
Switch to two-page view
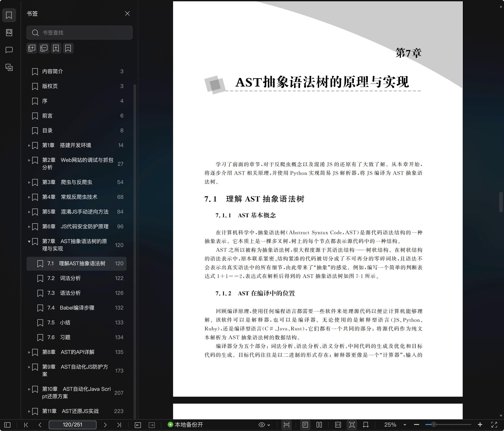pos(319,425)
